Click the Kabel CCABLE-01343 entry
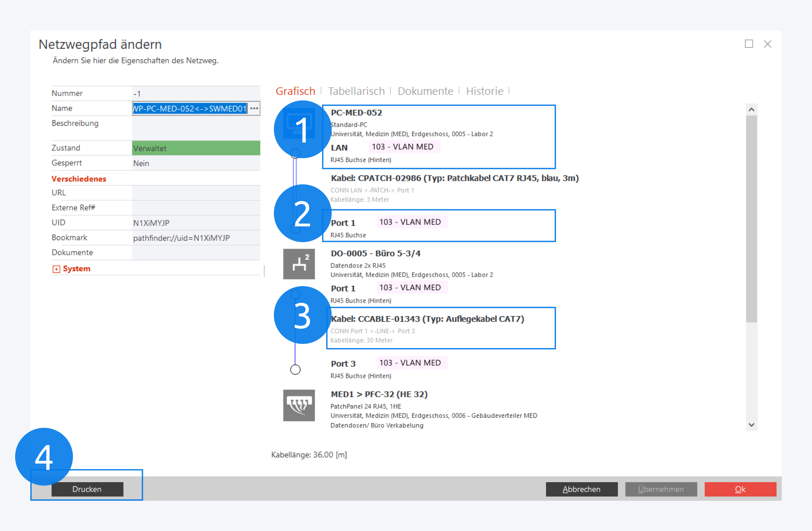This screenshot has width=812, height=531. [x=427, y=319]
